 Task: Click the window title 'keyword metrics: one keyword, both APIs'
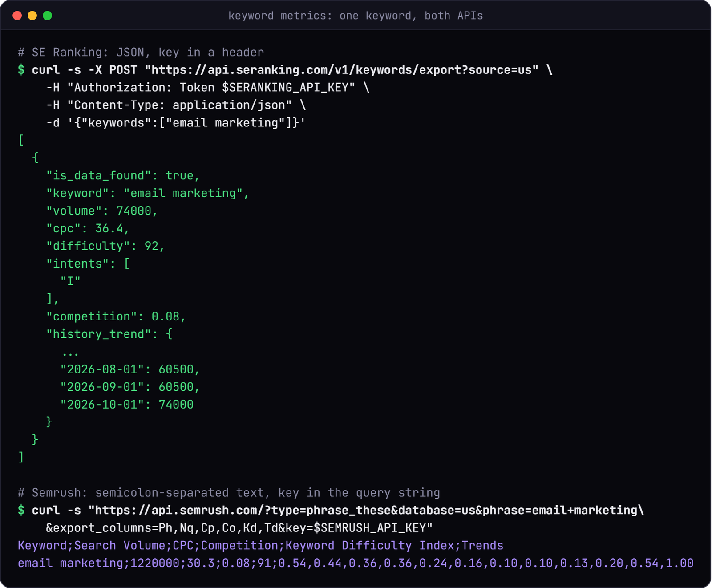coord(356,16)
